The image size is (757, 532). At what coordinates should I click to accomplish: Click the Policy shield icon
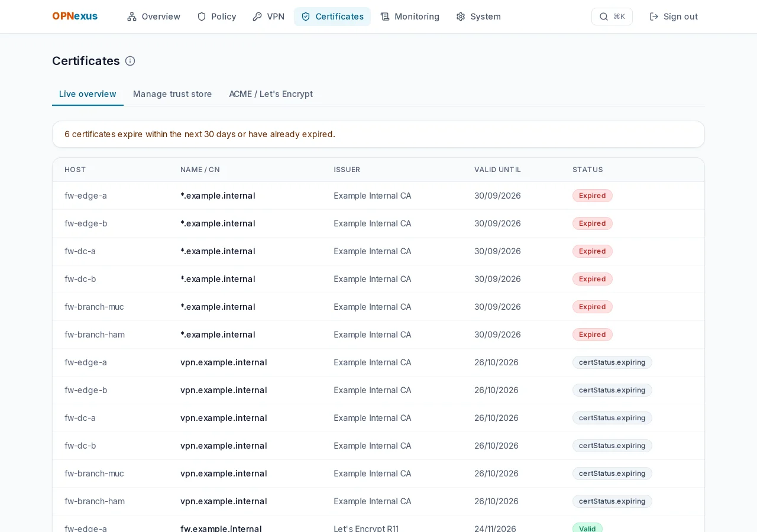(x=202, y=17)
